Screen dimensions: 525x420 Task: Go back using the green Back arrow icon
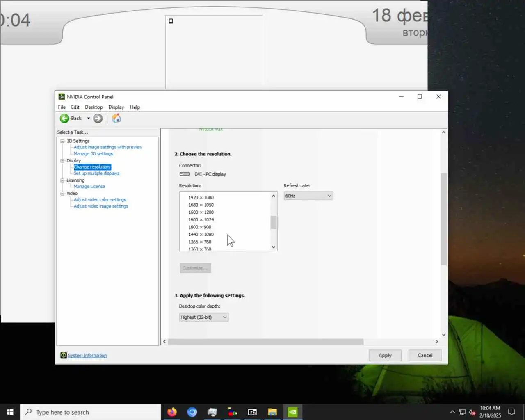(x=64, y=119)
